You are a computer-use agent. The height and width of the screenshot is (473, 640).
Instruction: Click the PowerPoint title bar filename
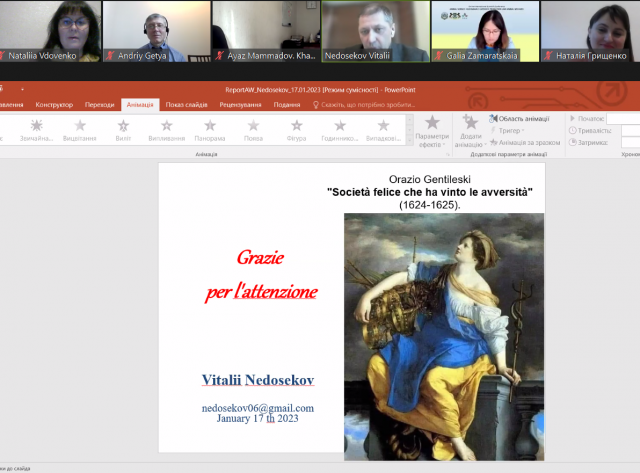(320, 90)
